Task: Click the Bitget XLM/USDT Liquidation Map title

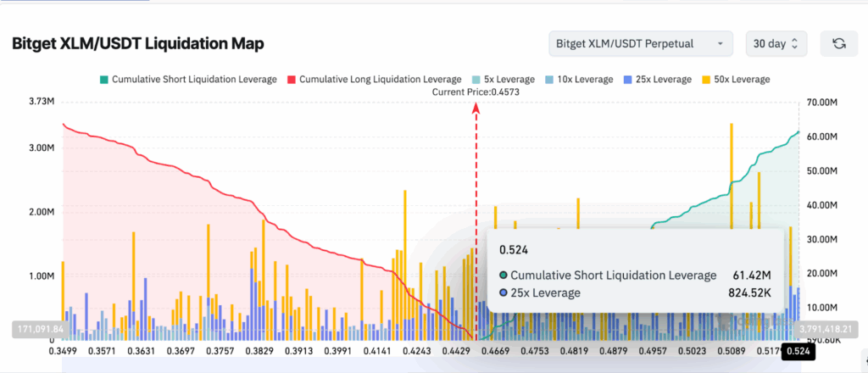Action: coord(140,45)
